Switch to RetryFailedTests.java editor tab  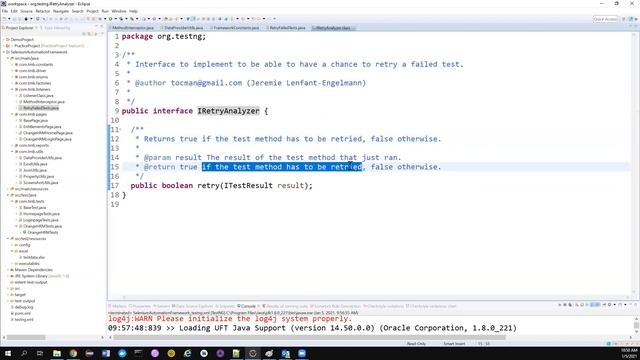coord(287,28)
